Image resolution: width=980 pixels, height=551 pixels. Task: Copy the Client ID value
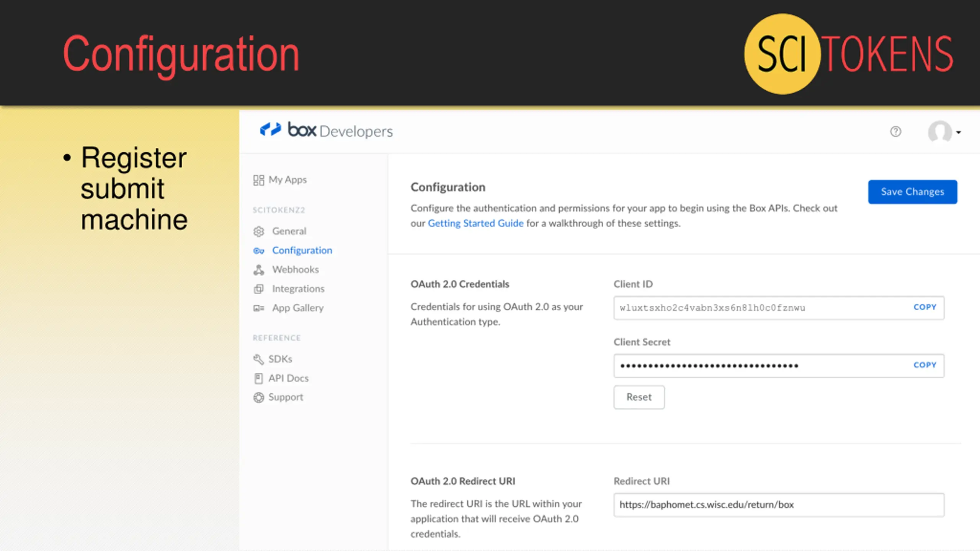pyautogui.click(x=925, y=307)
